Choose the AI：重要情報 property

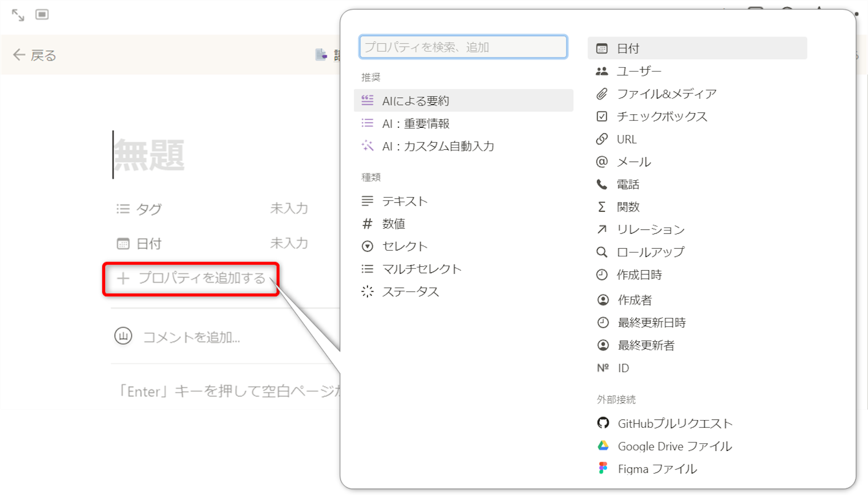[x=415, y=124]
